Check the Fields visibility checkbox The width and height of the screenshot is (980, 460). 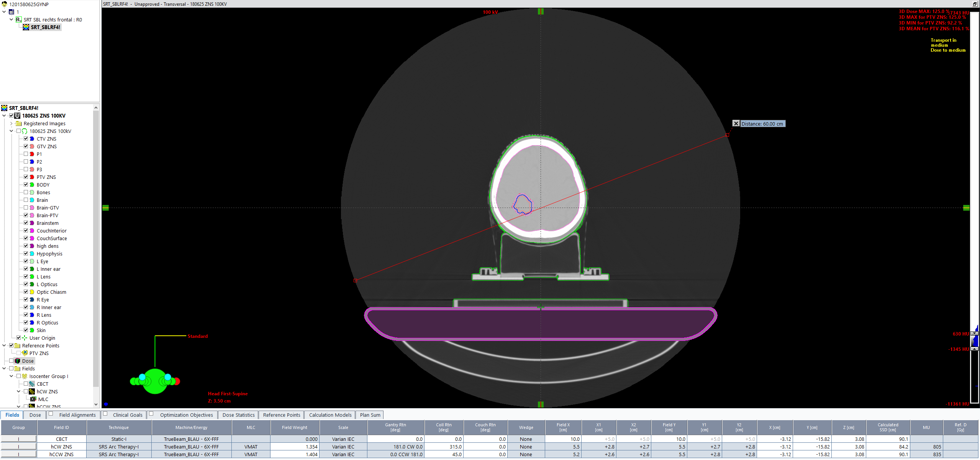coord(11,368)
